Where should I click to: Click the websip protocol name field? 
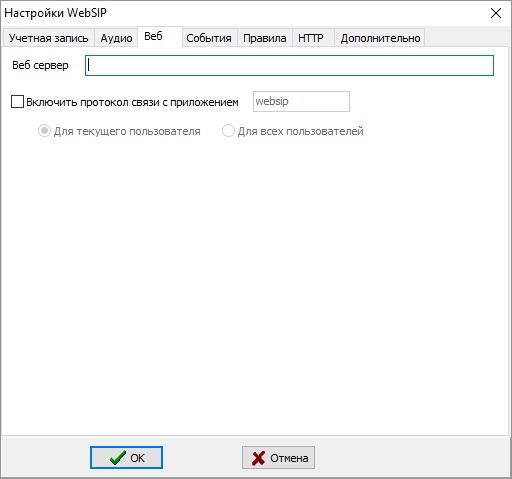coord(301,101)
